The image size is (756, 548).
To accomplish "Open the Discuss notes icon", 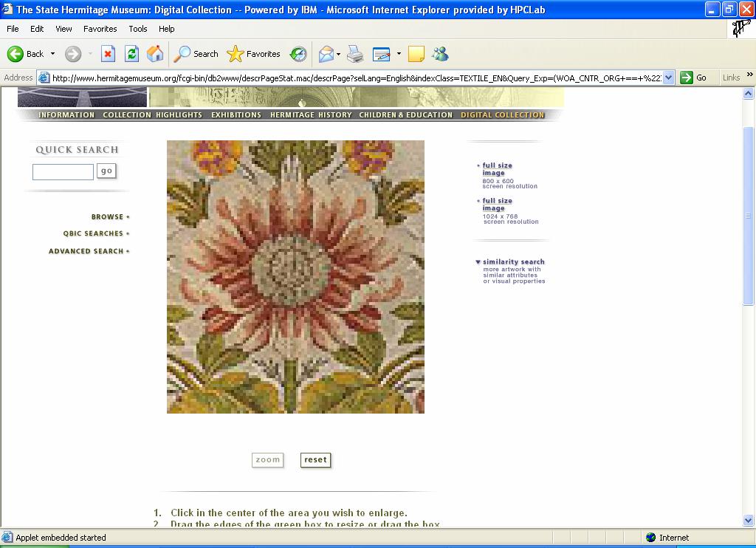I will [x=416, y=54].
